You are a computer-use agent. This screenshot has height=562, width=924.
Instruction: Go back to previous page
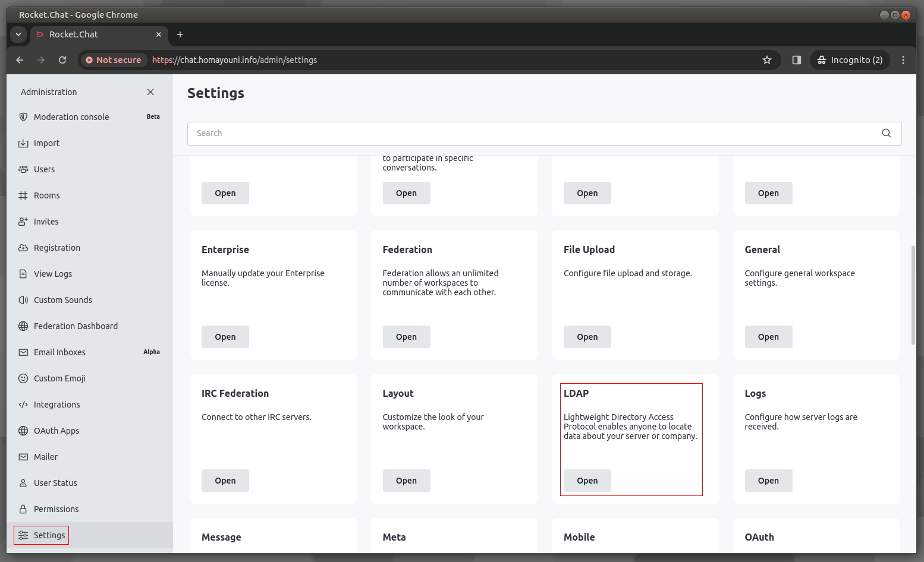[20, 60]
